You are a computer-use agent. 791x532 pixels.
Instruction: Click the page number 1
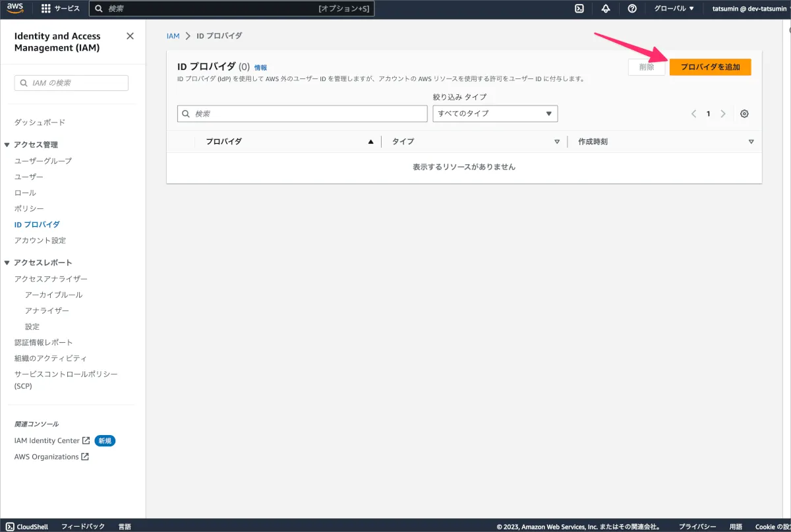pos(709,113)
